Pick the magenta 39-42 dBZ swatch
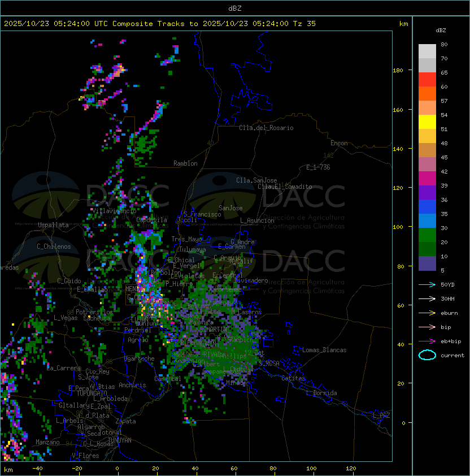470x476 pixels. click(427, 179)
